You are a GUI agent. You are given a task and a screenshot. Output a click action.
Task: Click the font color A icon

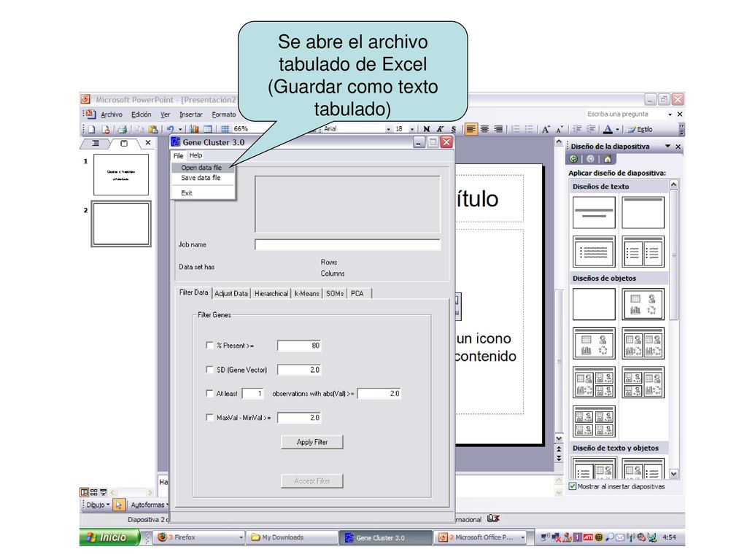[x=608, y=129]
